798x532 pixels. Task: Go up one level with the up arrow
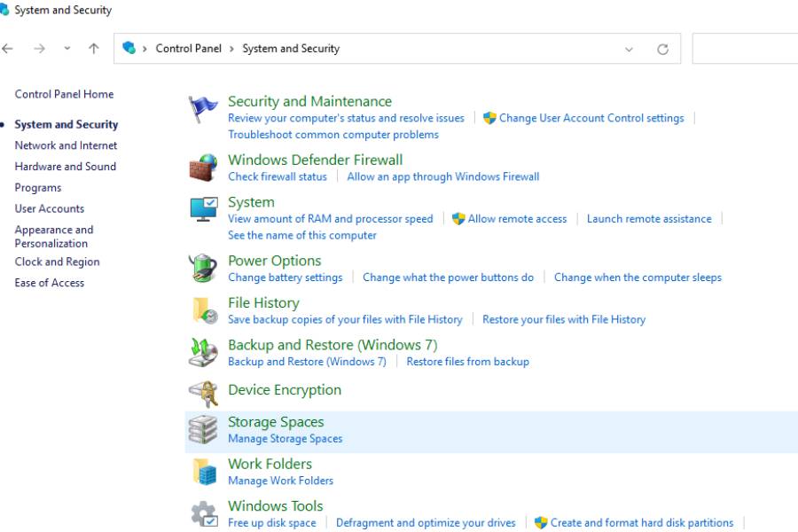point(94,49)
